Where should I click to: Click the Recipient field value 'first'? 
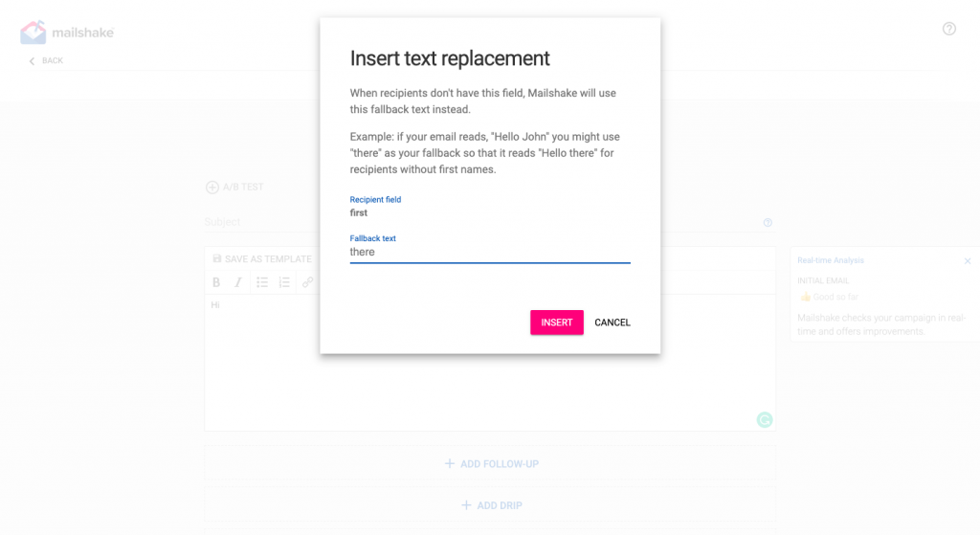coord(359,213)
